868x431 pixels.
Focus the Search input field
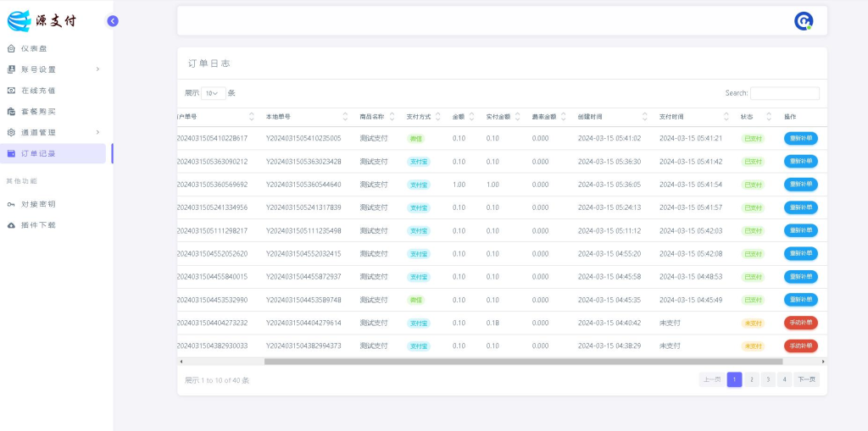784,93
